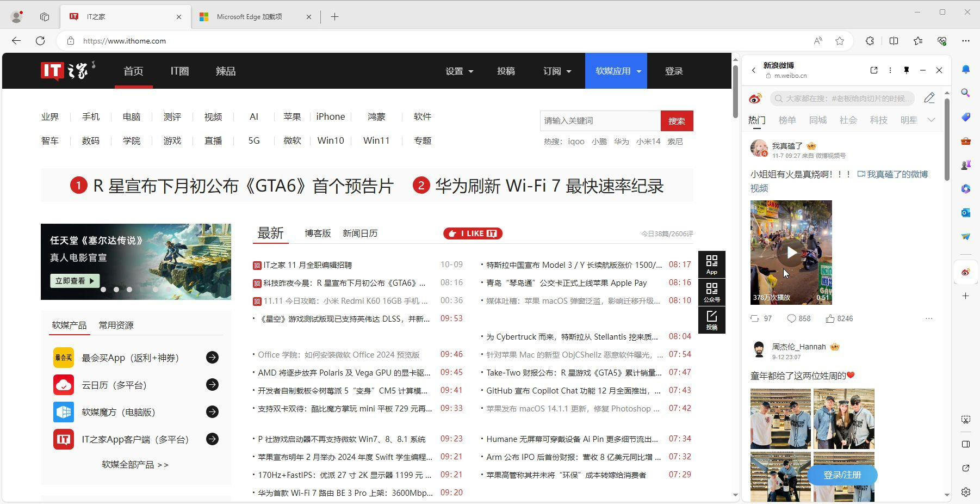Screen dimensions: 980x504
Task: Open the 辣品 nav item
Action: [226, 71]
